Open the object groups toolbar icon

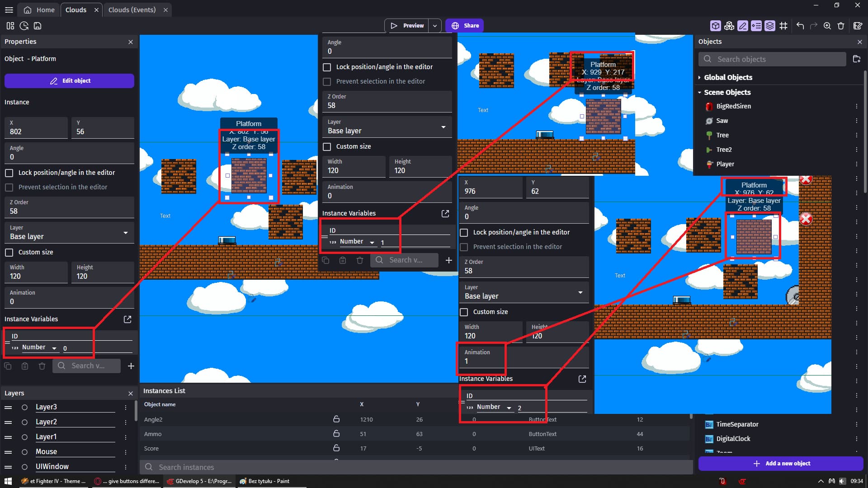pyautogui.click(x=729, y=26)
